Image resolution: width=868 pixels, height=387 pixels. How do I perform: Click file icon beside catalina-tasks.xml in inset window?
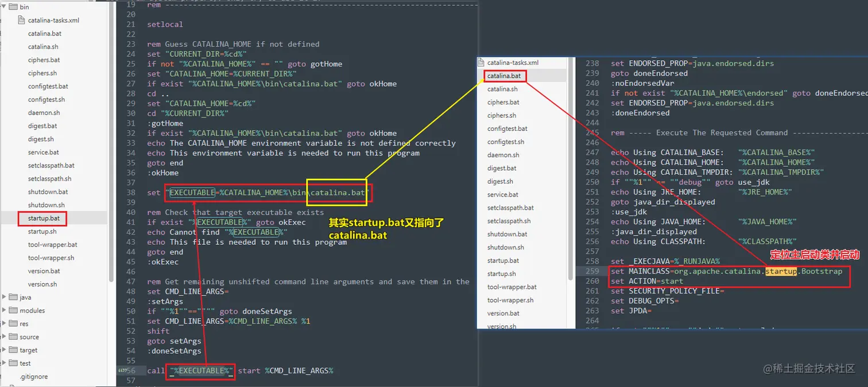pos(482,62)
